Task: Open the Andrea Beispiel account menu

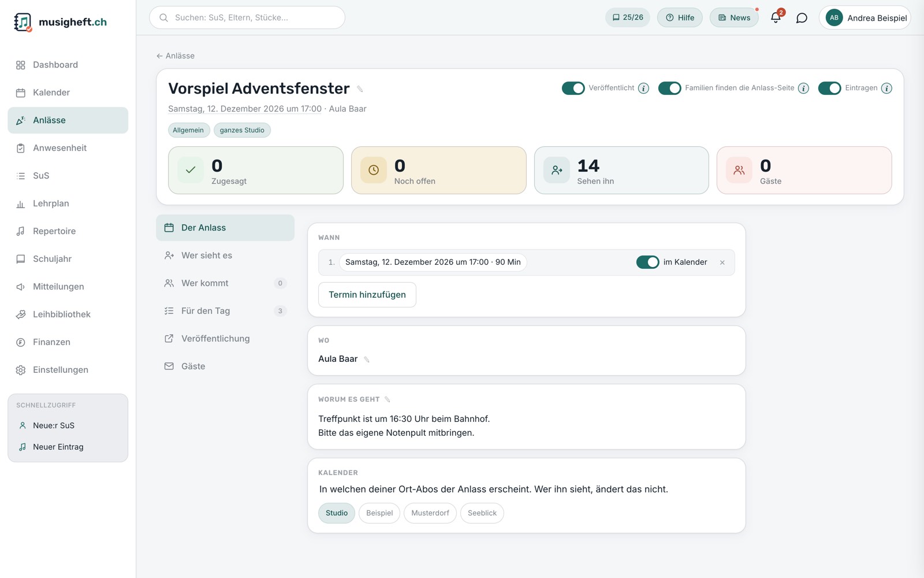Action: point(865,17)
